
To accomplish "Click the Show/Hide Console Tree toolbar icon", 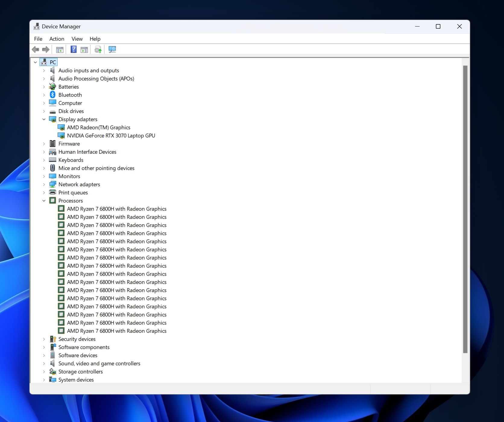I will [60, 50].
